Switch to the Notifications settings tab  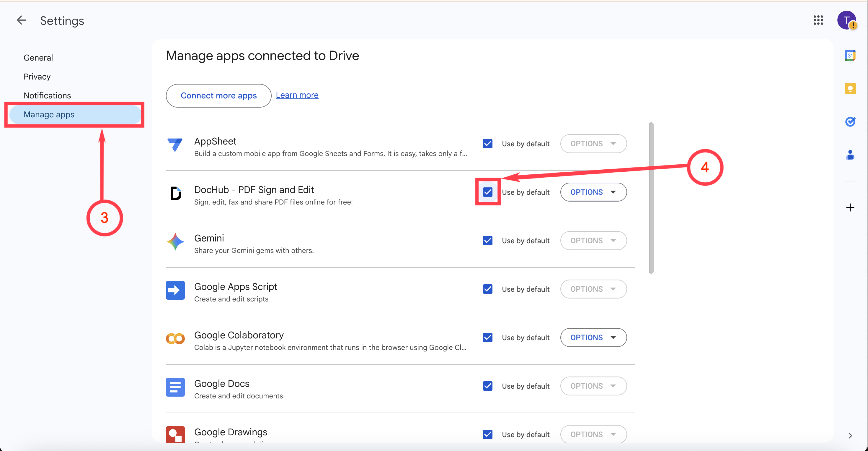click(47, 95)
